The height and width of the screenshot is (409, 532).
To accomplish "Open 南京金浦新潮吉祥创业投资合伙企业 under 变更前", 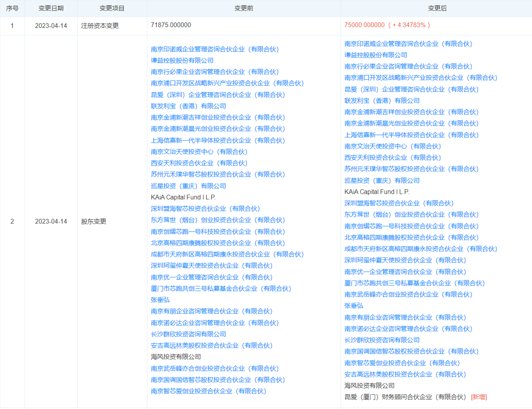I will [218, 117].
